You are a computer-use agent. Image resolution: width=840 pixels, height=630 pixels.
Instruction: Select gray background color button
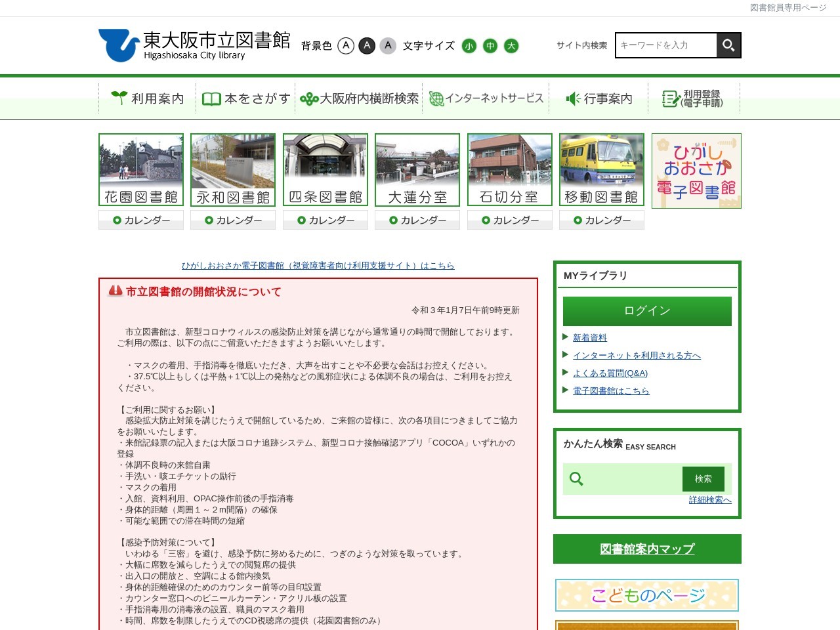(388, 46)
